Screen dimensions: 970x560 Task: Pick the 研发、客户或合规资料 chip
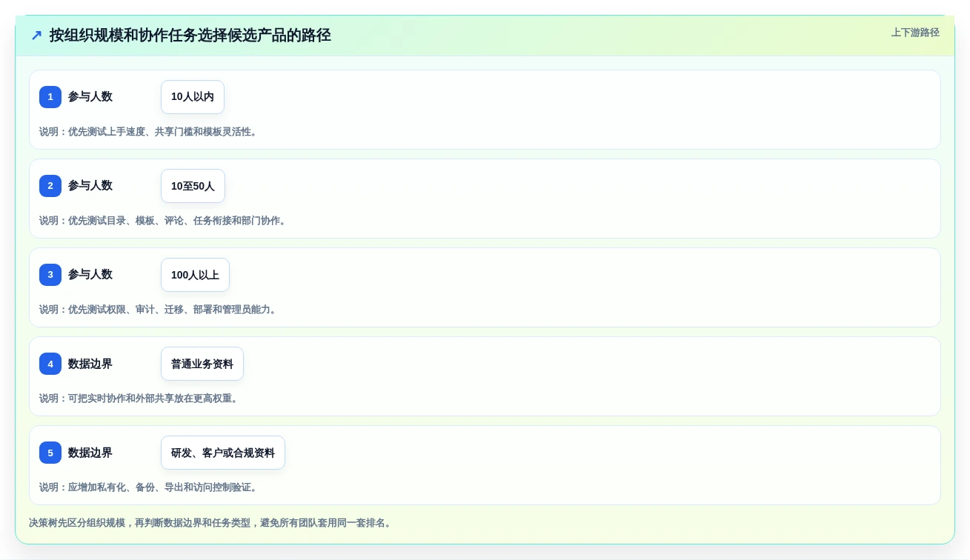(223, 453)
